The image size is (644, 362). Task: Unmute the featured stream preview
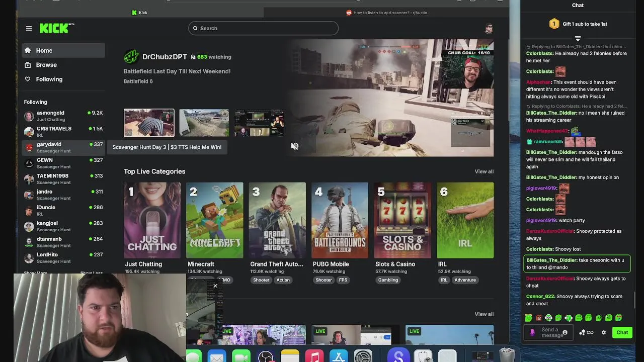(294, 146)
